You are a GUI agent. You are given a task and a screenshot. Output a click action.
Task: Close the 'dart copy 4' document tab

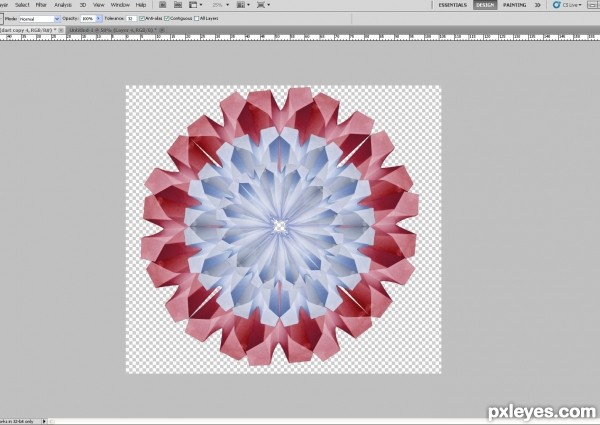[x=61, y=30]
